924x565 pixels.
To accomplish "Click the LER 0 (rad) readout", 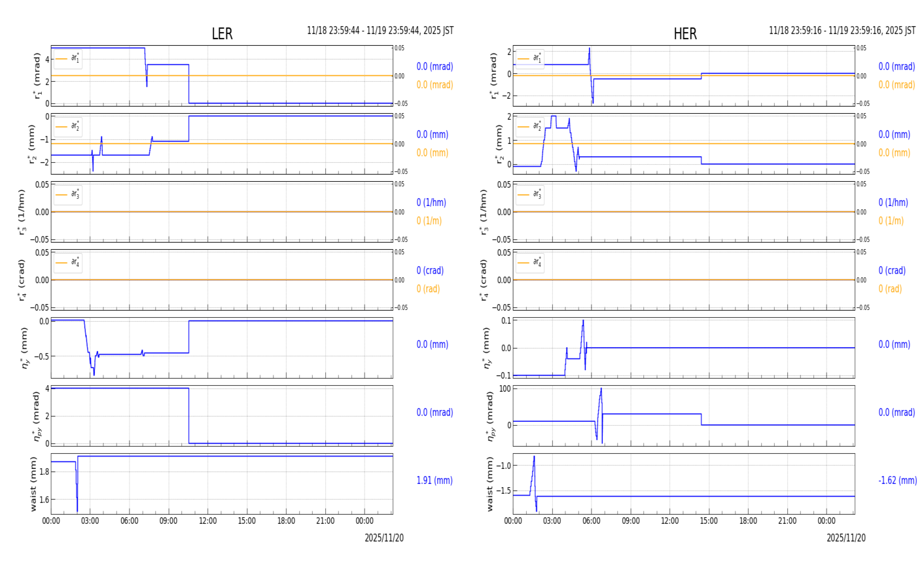I will pos(428,289).
